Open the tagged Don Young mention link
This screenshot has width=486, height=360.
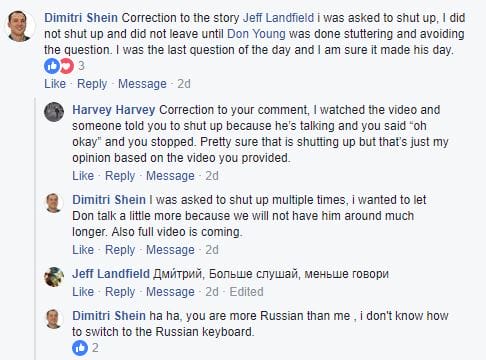point(256,34)
